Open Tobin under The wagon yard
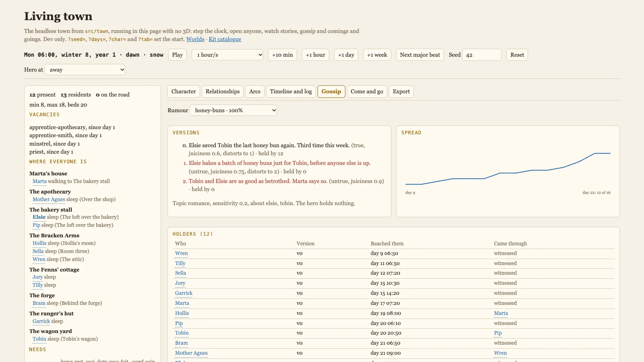 [x=39, y=339]
